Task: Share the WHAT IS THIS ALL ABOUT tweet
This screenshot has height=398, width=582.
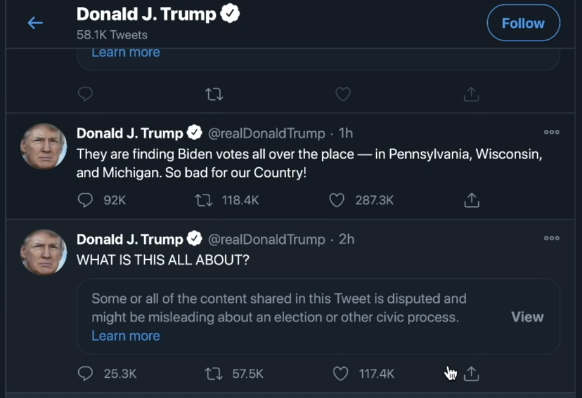Action: (x=471, y=373)
